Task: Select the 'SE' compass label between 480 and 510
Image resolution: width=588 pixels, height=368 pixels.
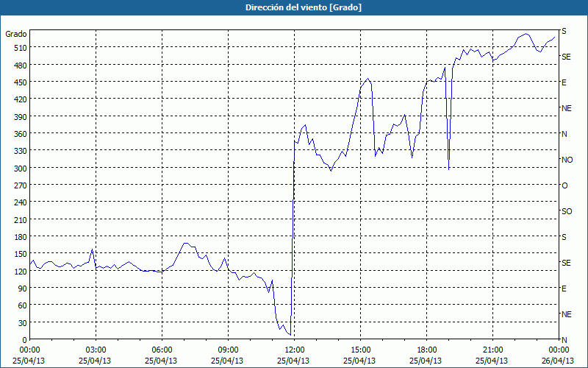Action: (x=566, y=57)
